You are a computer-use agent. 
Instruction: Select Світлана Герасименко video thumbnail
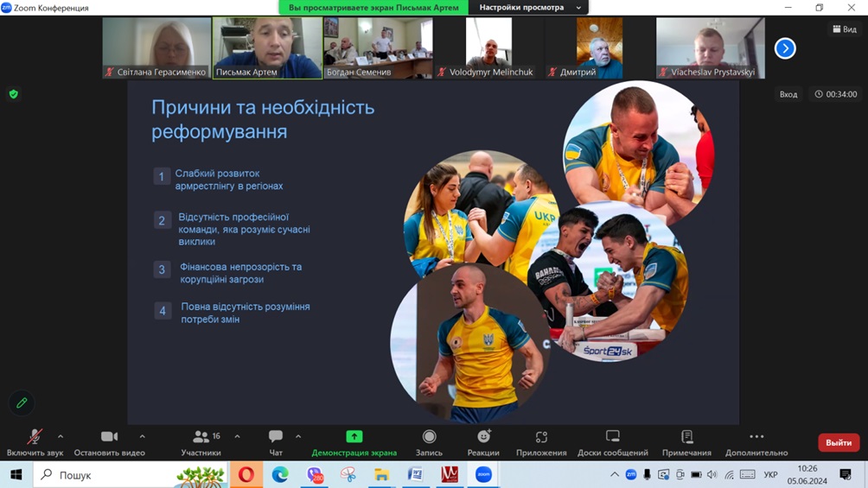156,48
